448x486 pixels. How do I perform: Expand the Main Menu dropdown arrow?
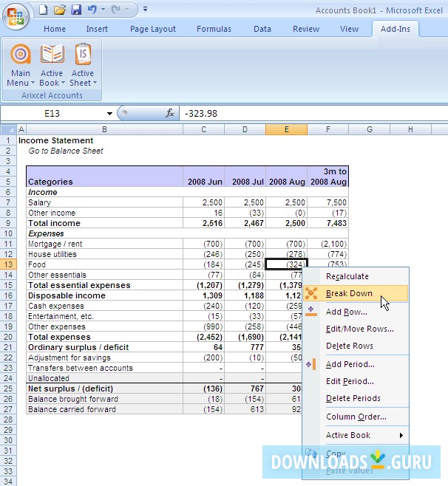(33, 83)
